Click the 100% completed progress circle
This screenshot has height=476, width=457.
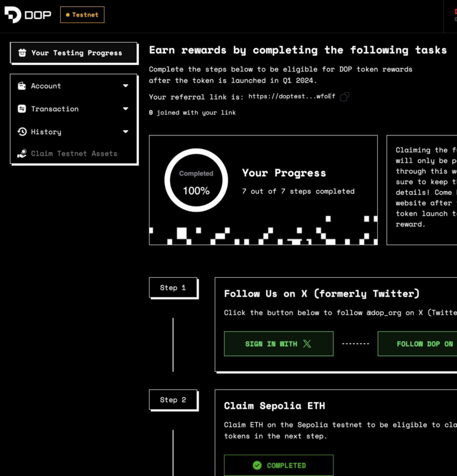[196, 180]
